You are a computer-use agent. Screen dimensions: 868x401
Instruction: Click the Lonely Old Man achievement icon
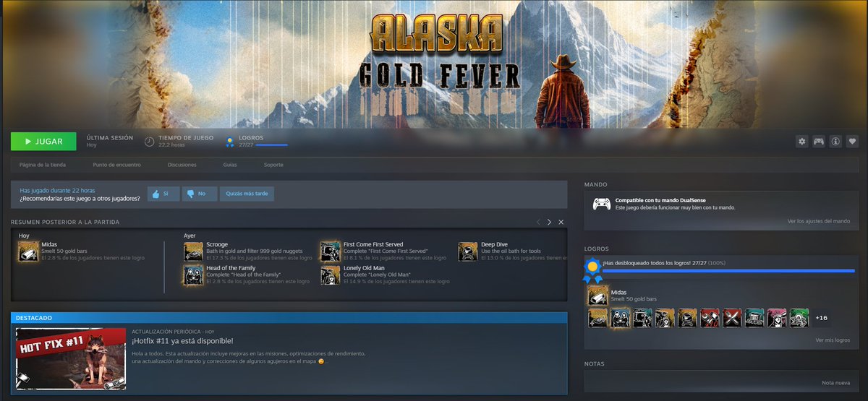tap(331, 275)
